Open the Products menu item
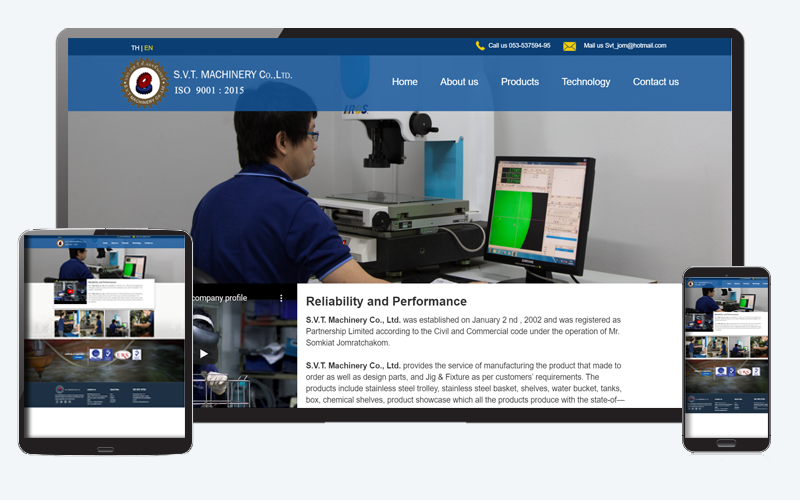 [520, 82]
